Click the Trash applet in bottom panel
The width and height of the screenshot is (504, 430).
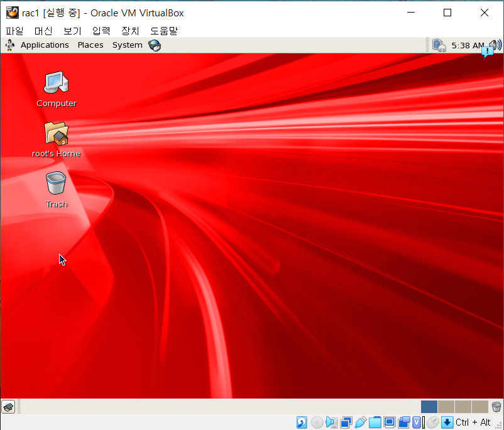click(496, 407)
